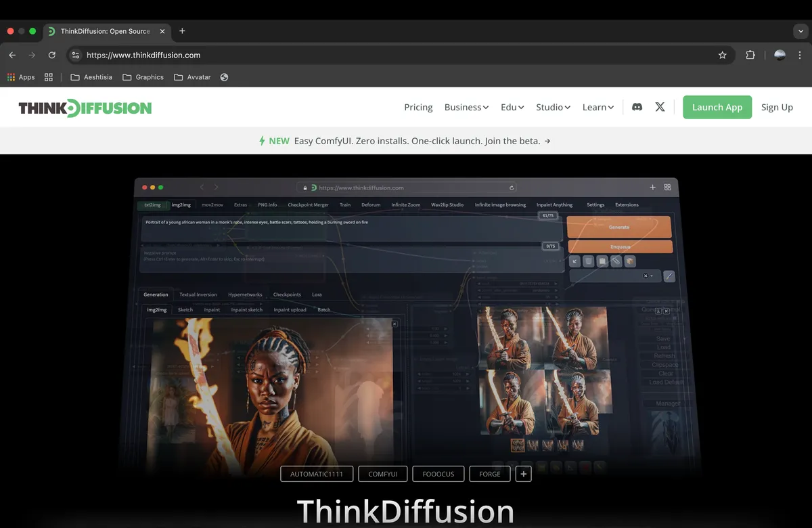Select the COMFYUI option pill
Image resolution: width=812 pixels, height=528 pixels.
[382, 474]
